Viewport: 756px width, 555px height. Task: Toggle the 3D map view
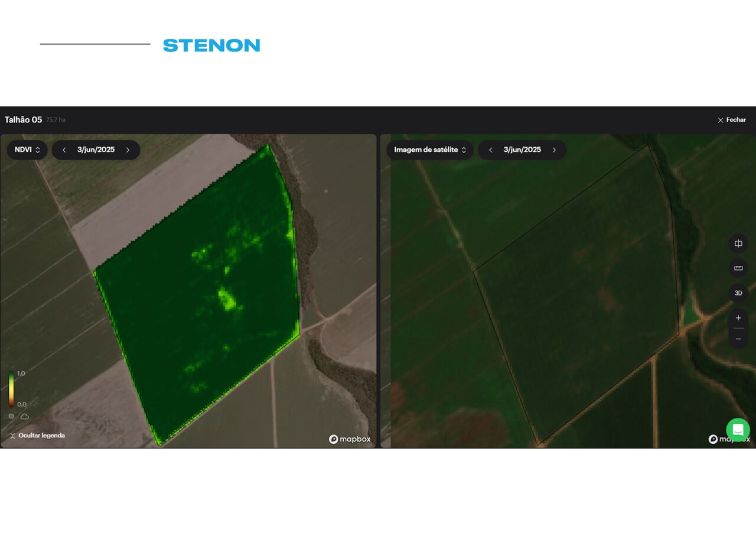coord(738,293)
